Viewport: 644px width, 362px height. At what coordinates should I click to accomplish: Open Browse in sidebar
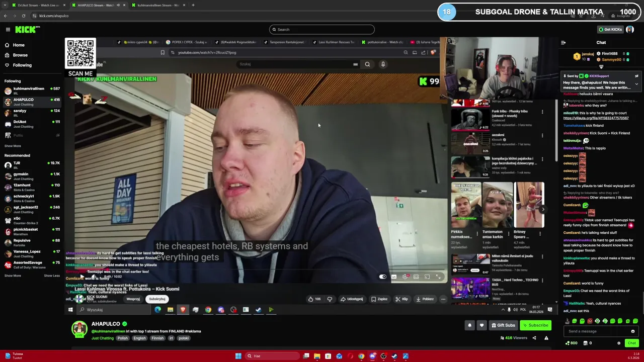(20, 55)
